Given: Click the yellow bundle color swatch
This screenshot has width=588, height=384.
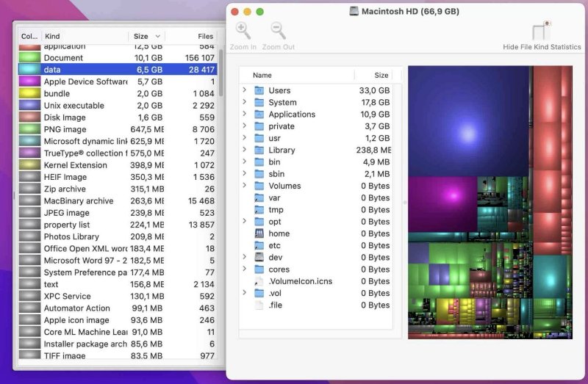Looking at the screenshot, I should (29, 93).
